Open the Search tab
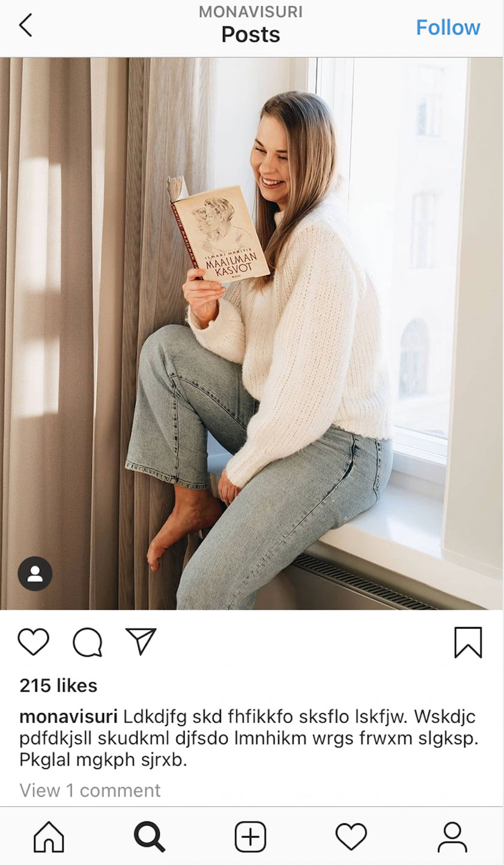The height and width of the screenshot is (865, 504). (149, 837)
